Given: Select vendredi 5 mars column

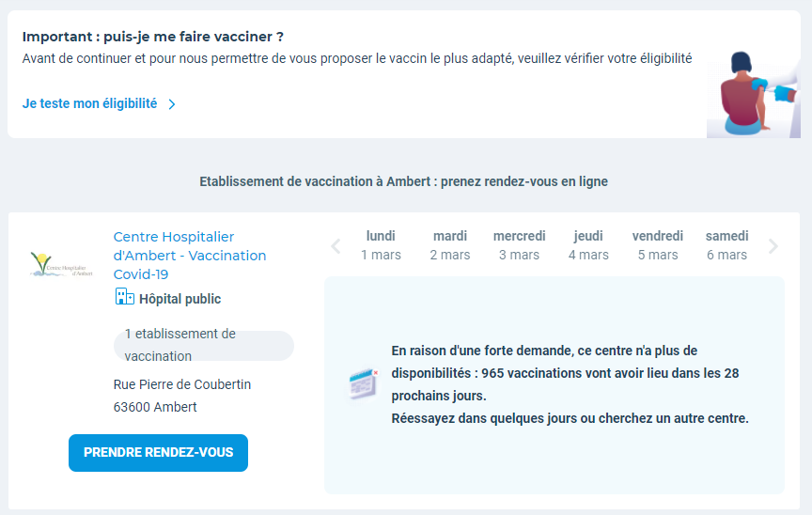Looking at the screenshot, I should pos(658,245).
